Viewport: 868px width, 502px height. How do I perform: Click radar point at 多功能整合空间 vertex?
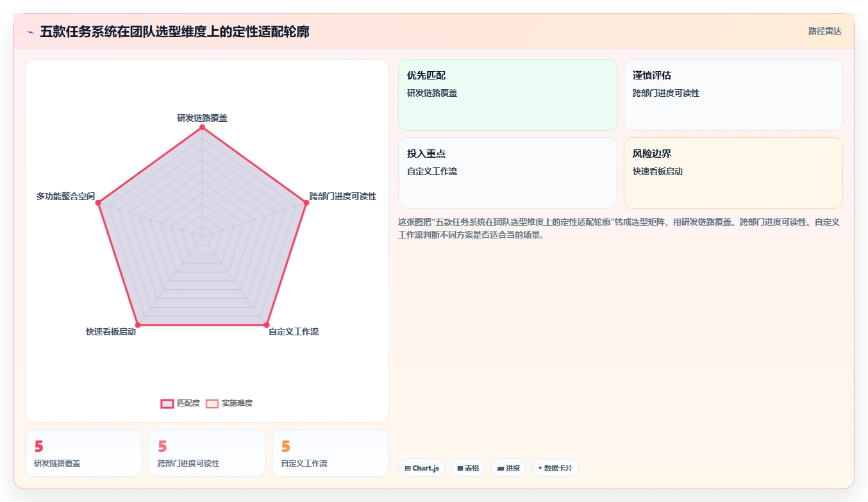point(98,203)
